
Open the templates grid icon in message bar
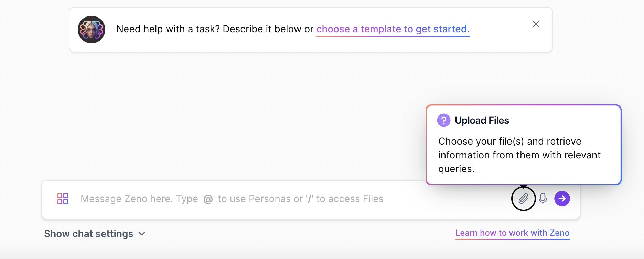(x=62, y=199)
